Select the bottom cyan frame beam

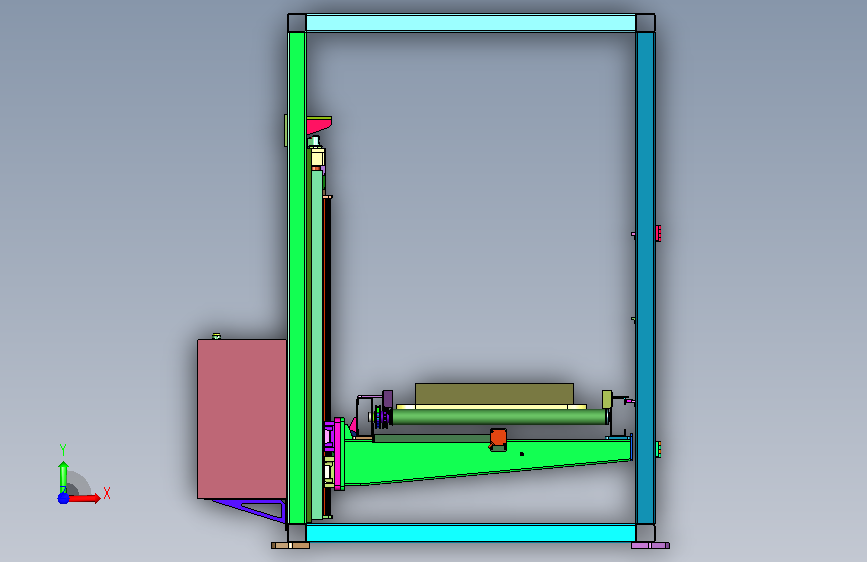point(471,533)
